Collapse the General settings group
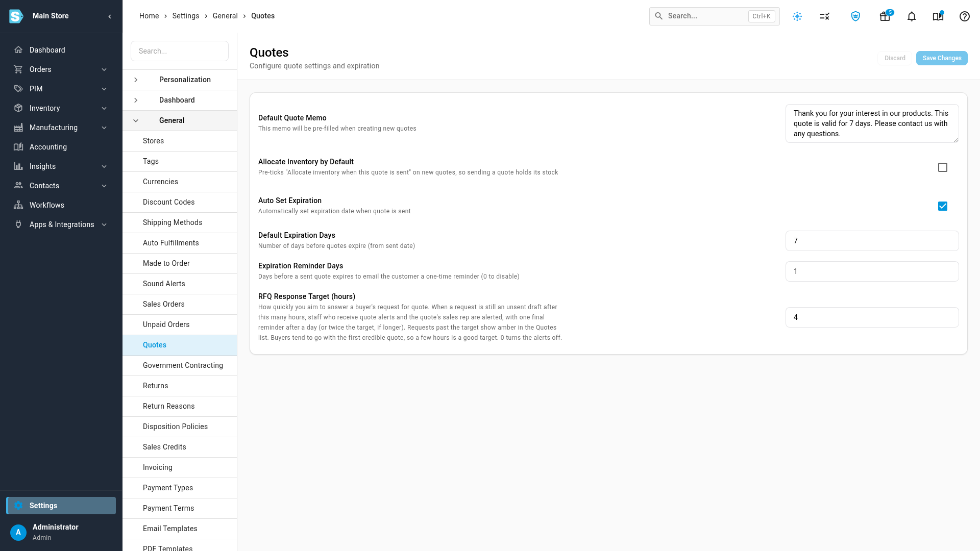 (180, 120)
